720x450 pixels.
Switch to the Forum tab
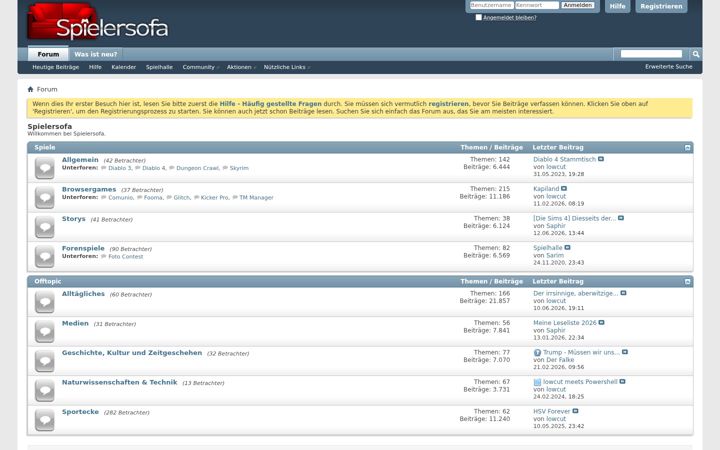[x=48, y=54]
